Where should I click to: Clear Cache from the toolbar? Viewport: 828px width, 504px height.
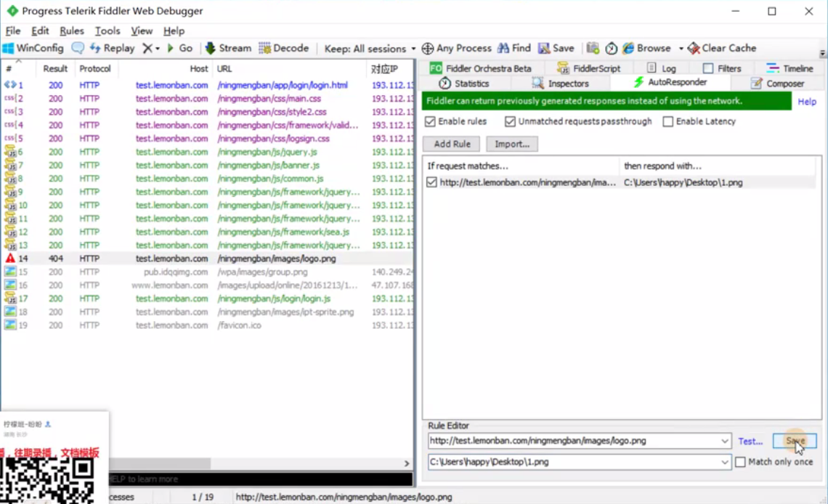722,48
